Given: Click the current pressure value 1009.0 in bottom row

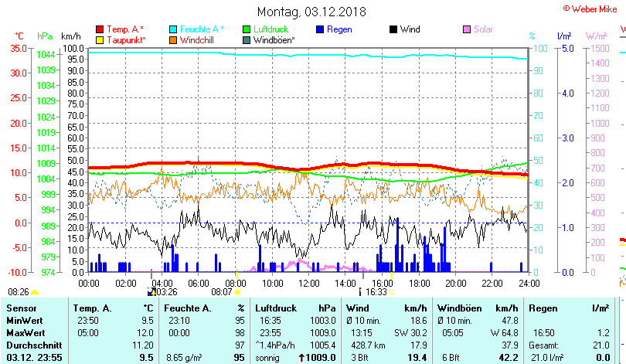Looking at the screenshot, I should point(321,358).
